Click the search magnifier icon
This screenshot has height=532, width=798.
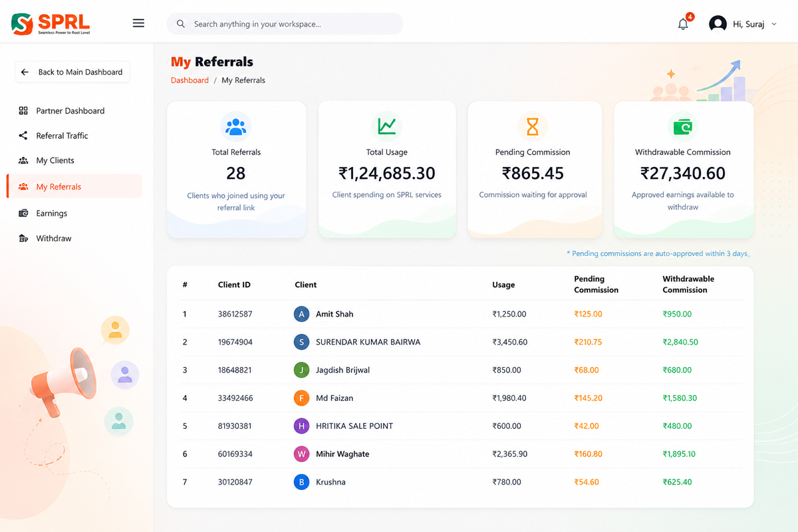(181, 24)
